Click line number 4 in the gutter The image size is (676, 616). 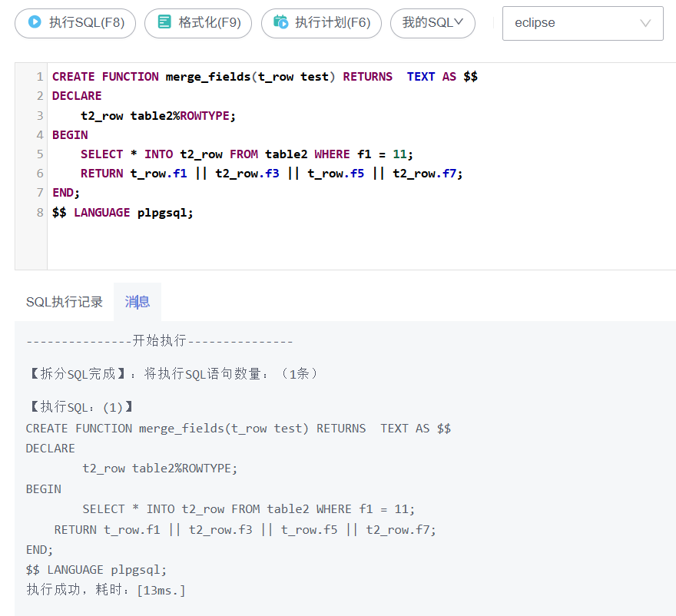coord(40,135)
